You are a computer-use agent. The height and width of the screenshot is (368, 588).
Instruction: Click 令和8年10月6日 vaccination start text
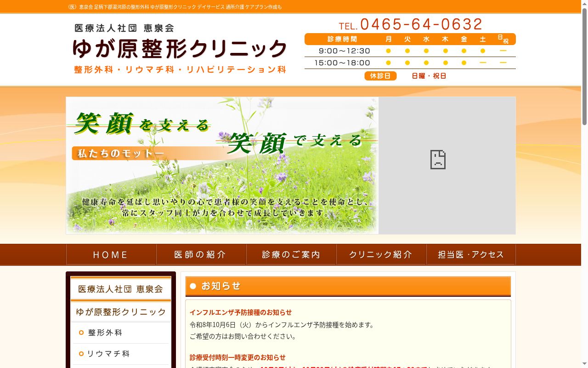click(x=283, y=325)
